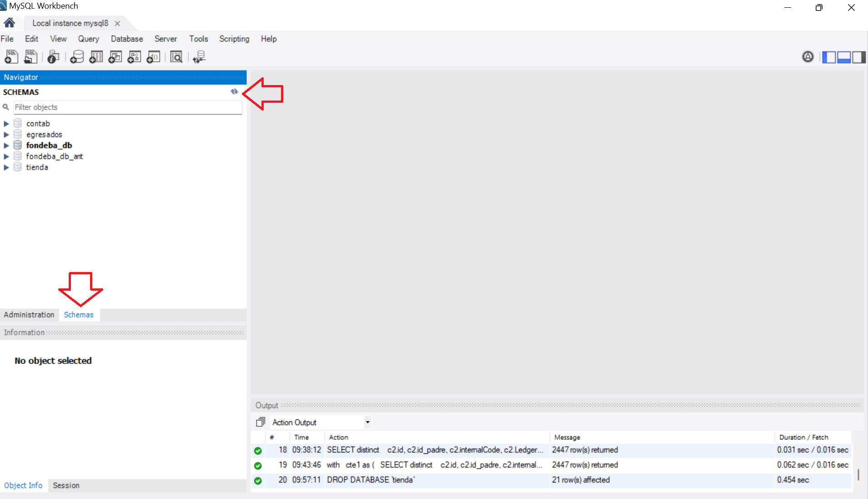Toggle the bottom output panel visibility
868x499 pixels.
click(844, 57)
